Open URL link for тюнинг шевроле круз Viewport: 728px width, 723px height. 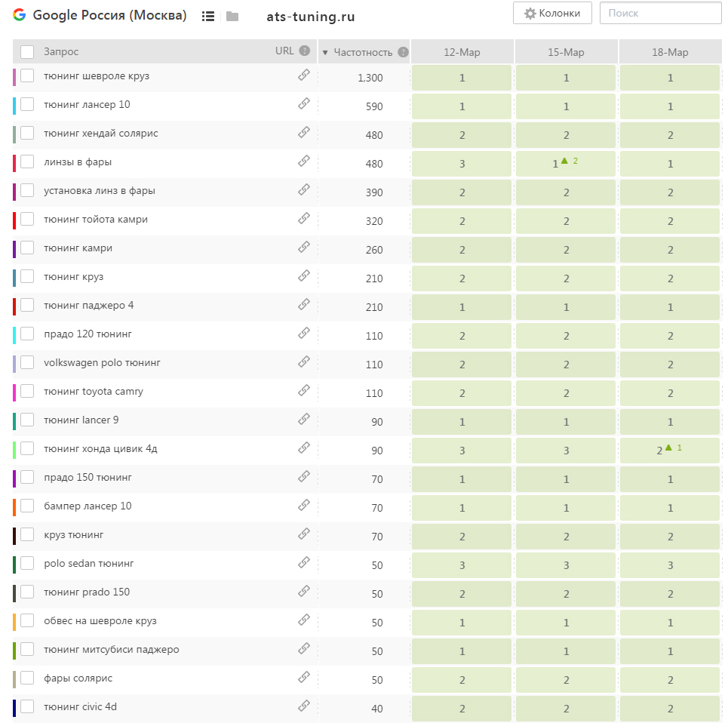point(304,75)
